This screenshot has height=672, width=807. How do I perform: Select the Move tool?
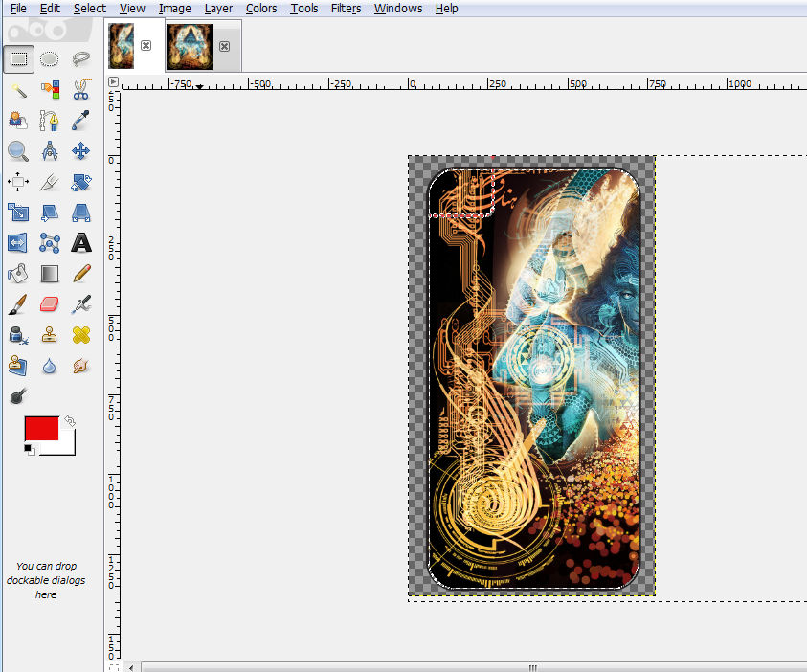click(80, 151)
